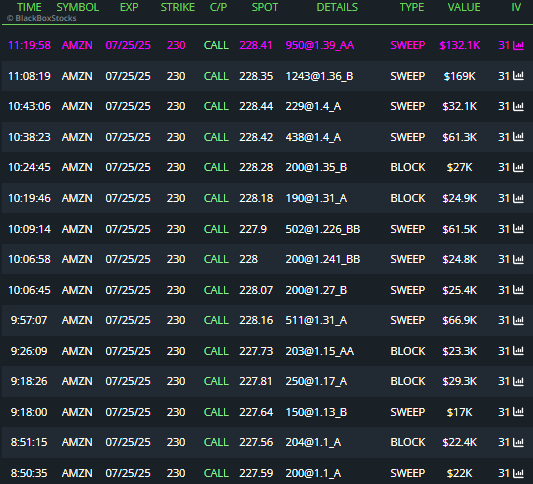Sort by TYPE column header
This screenshot has width=533, height=484.
[412, 7]
